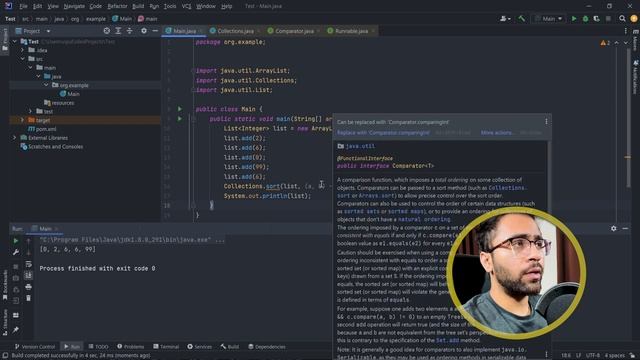
Task: Open run settings wrench icon in Run panel
Action: [x=16, y=252]
